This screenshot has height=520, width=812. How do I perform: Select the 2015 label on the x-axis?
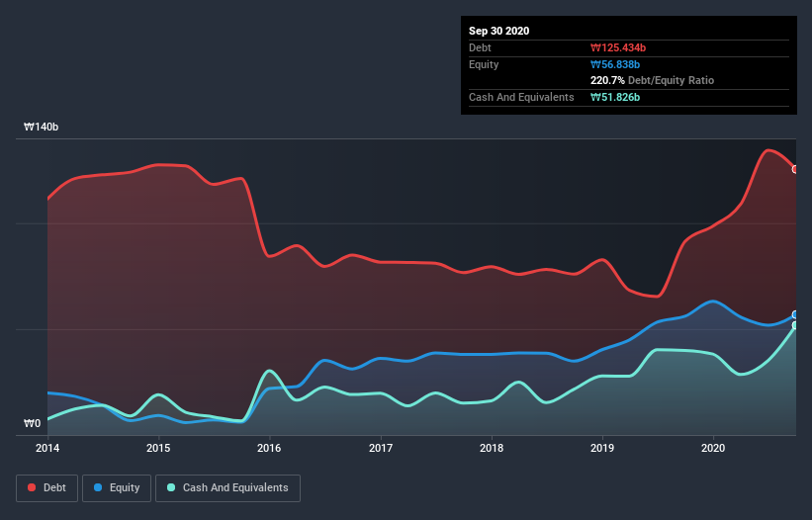(x=158, y=448)
